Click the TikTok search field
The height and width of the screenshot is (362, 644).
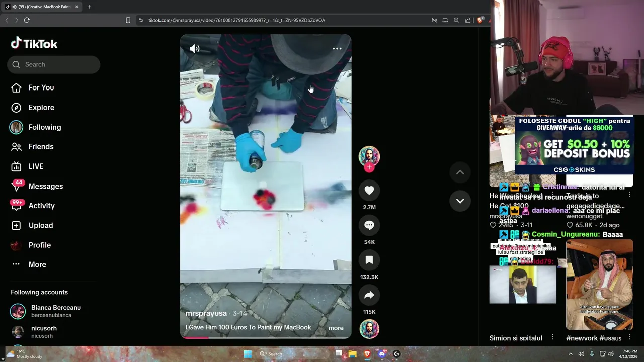pyautogui.click(x=53, y=64)
